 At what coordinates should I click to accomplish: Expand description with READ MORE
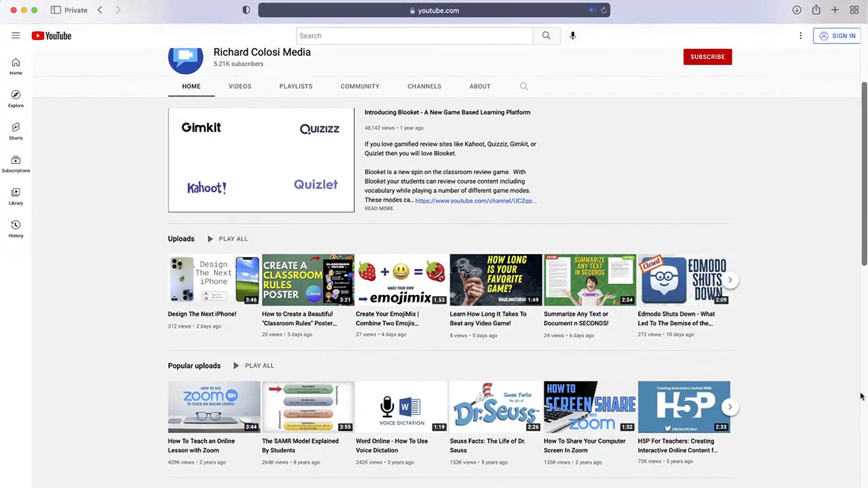[x=379, y=209]
